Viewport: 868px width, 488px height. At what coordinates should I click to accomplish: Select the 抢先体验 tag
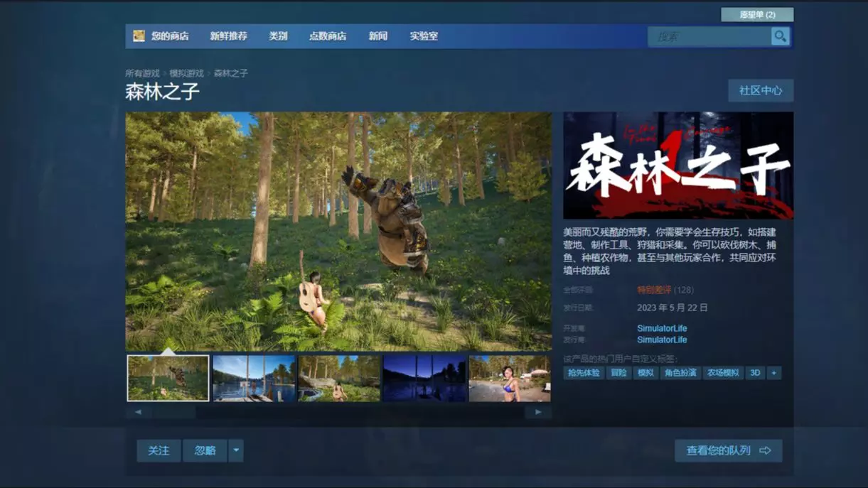click(x=583, y=372)
